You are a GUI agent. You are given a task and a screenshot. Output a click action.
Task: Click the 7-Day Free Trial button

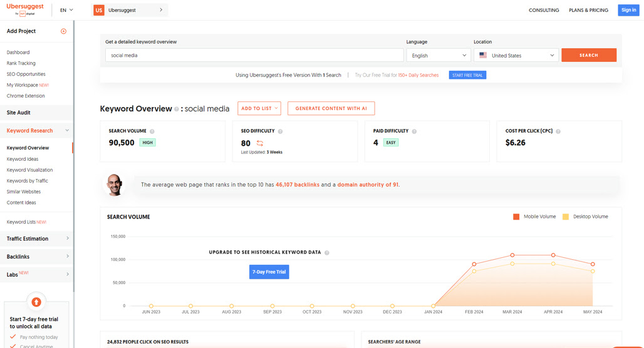(269, 272)
